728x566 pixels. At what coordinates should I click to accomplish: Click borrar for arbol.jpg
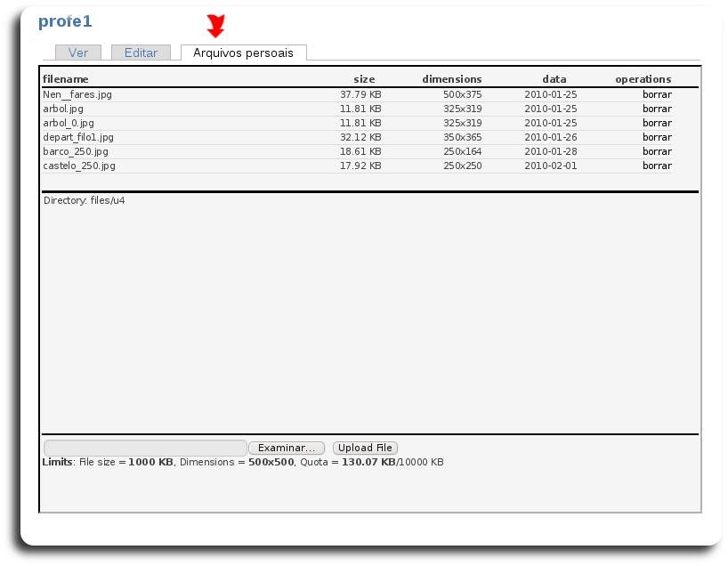tap(657, 109)
